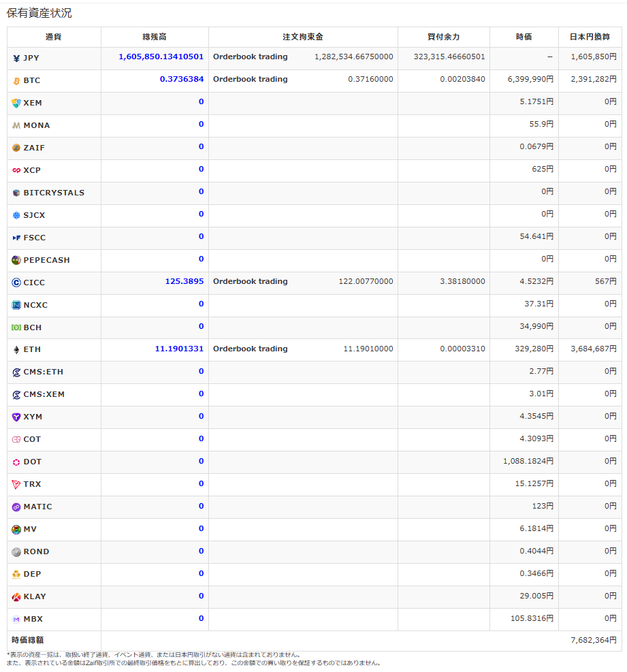Click the CMS:ETH token icon

(16, 372)
